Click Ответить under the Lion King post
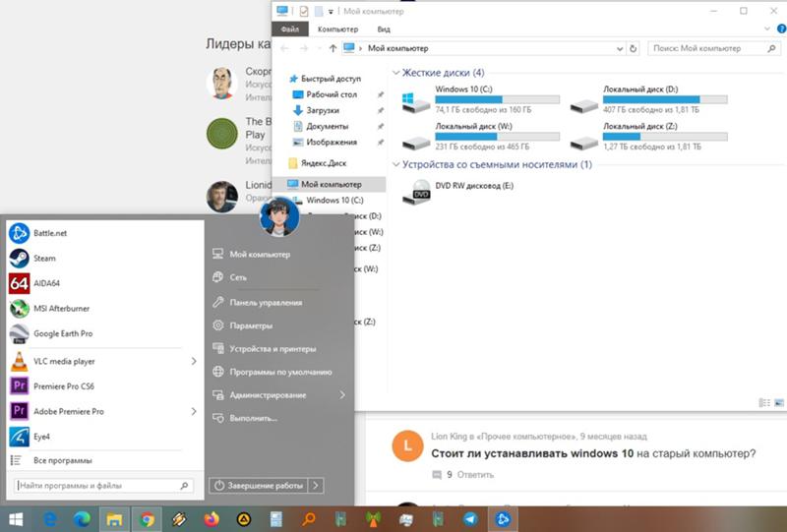The height and width of the screenshot is (532, 787). pyautogui.click(x=475, y=475)
